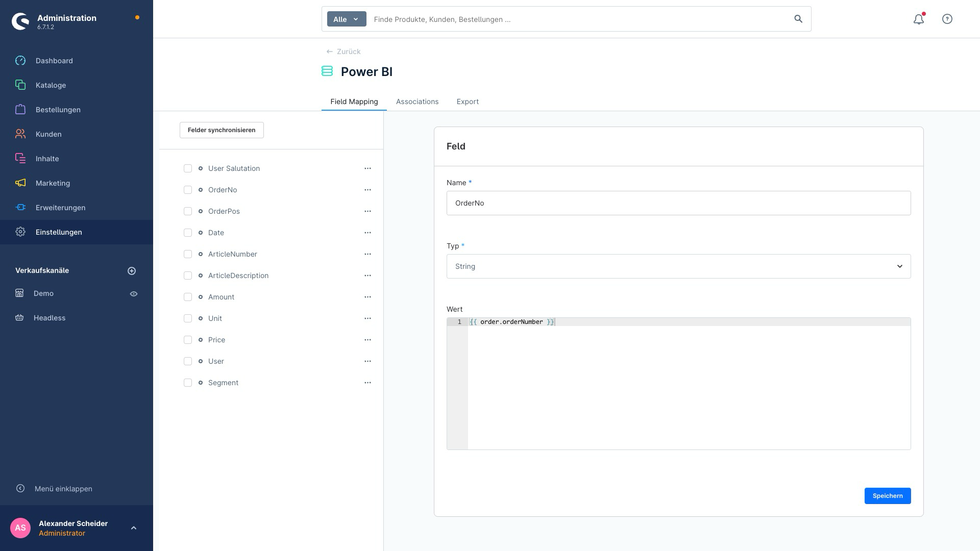Click the search magnifier icon
Image resolution: width=980 pixels, height=551 pixels.
798,19
